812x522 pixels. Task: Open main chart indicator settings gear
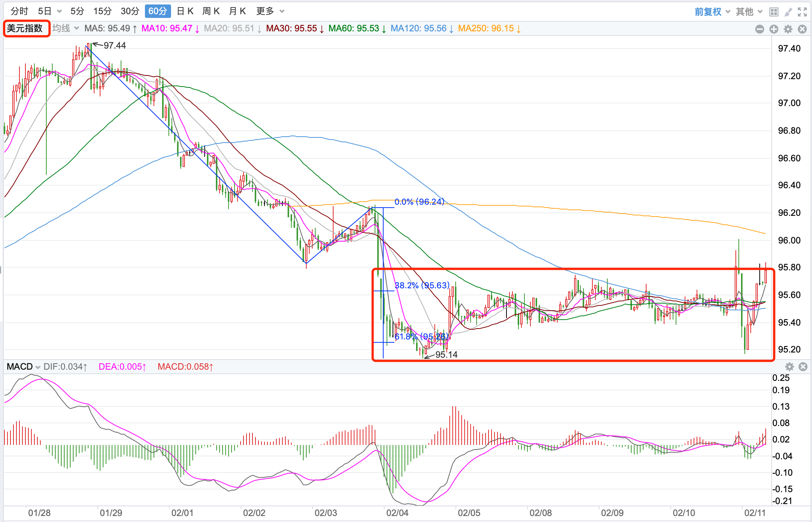[x=788, y=29]
